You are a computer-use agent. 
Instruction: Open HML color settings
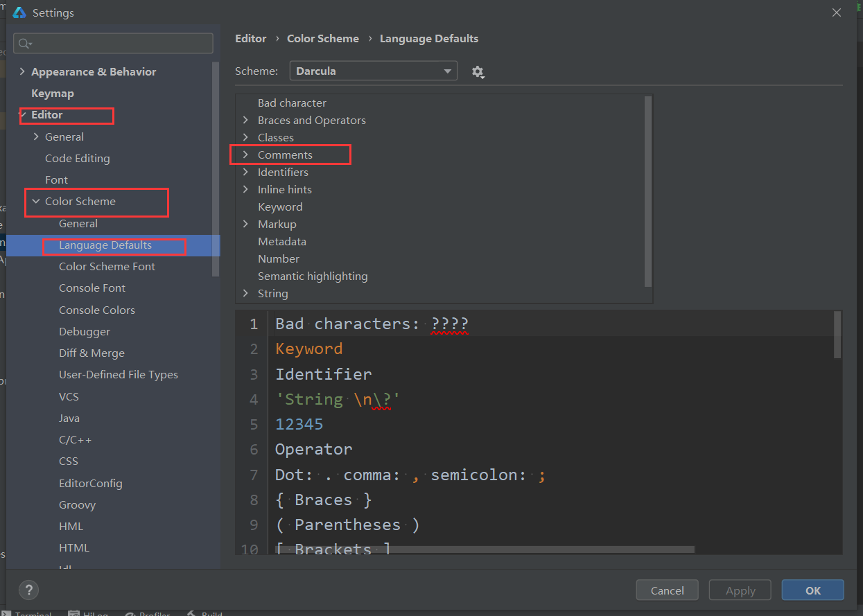point(71,526)
